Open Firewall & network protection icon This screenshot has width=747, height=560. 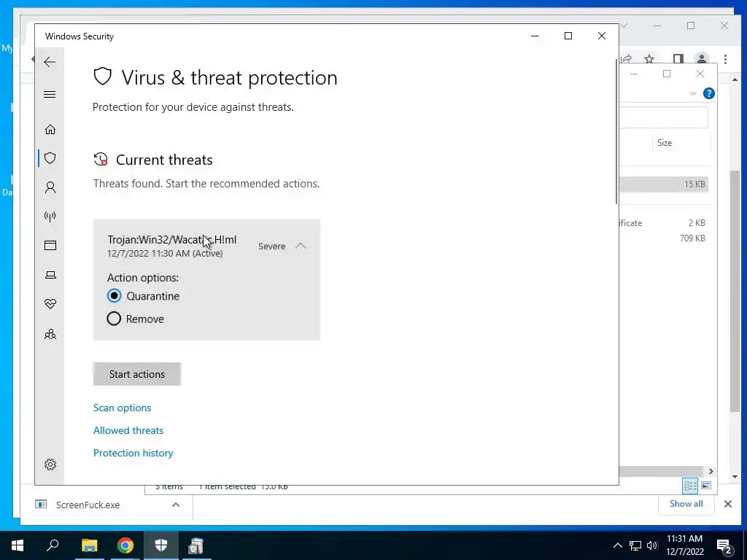50,217
